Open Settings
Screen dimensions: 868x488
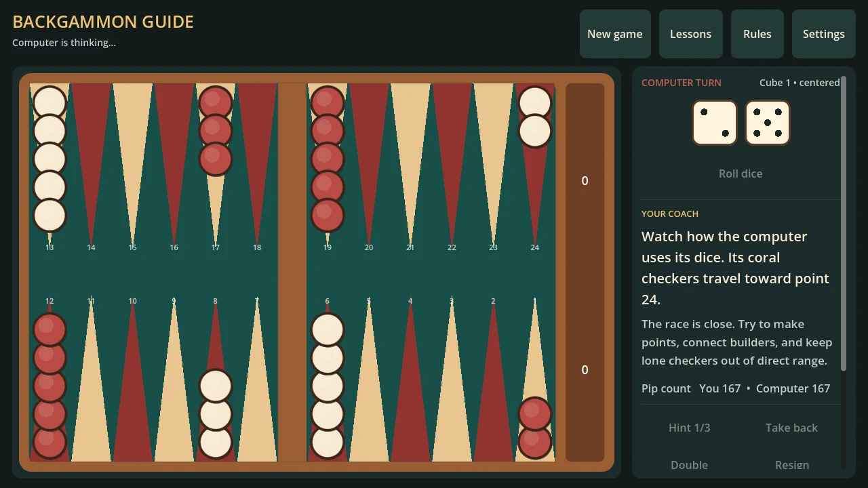click(x=824, y=34)
